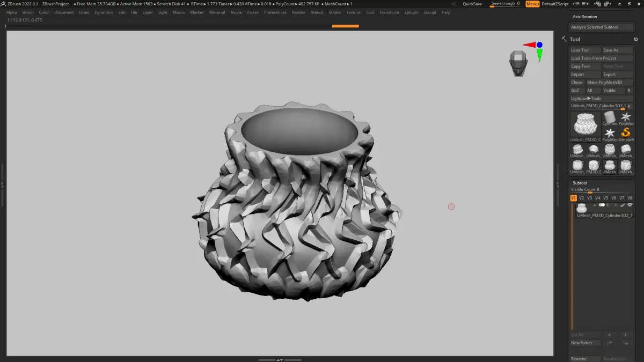Select visibility set V8

click(630, 198)
